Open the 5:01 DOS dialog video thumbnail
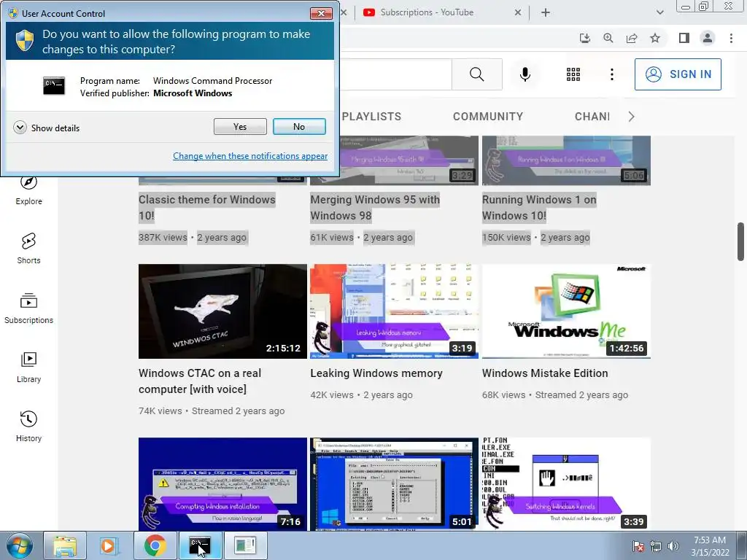 point(394,484)
